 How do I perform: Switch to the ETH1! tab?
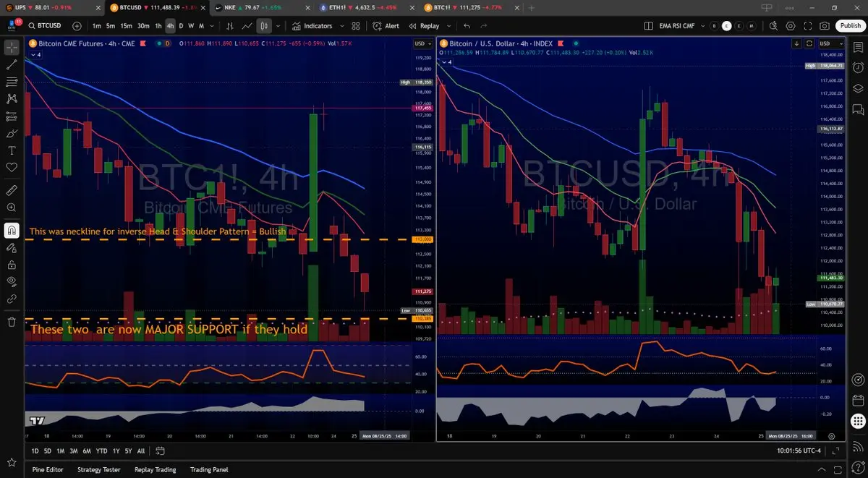(367, 7)
